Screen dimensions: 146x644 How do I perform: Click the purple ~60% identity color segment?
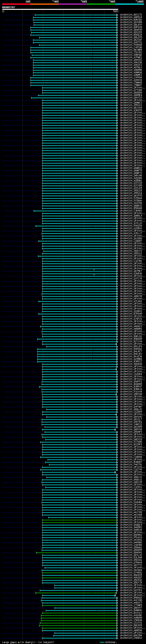click(x=73, y=4)
